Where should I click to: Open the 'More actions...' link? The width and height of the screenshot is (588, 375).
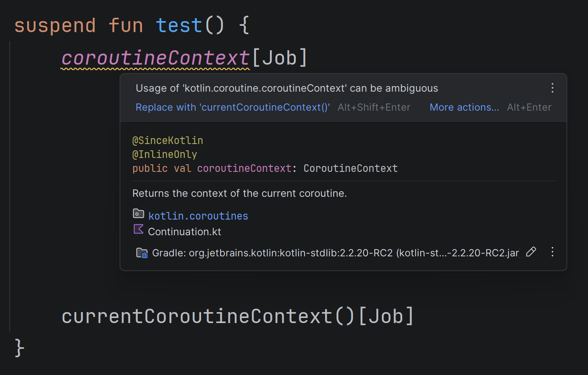tap(464, 107)
